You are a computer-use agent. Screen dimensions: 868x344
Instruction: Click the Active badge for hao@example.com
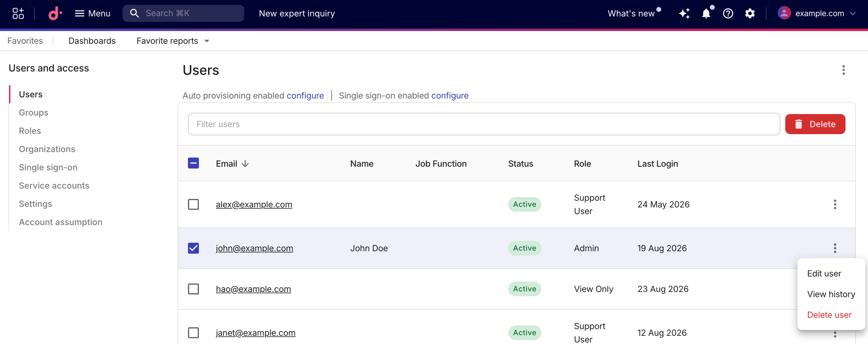pyautogui.click(x=524, y=289)
